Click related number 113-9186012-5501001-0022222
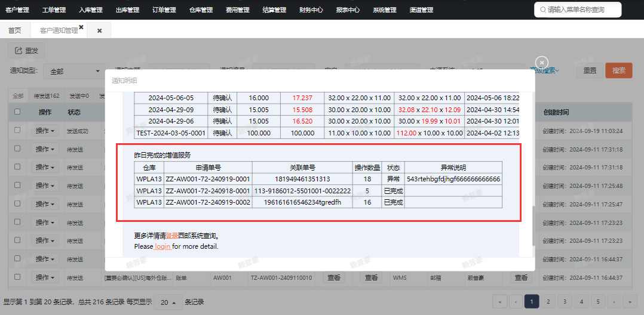The width and height of the screenshot is (644, 315). tap(302, 191)
